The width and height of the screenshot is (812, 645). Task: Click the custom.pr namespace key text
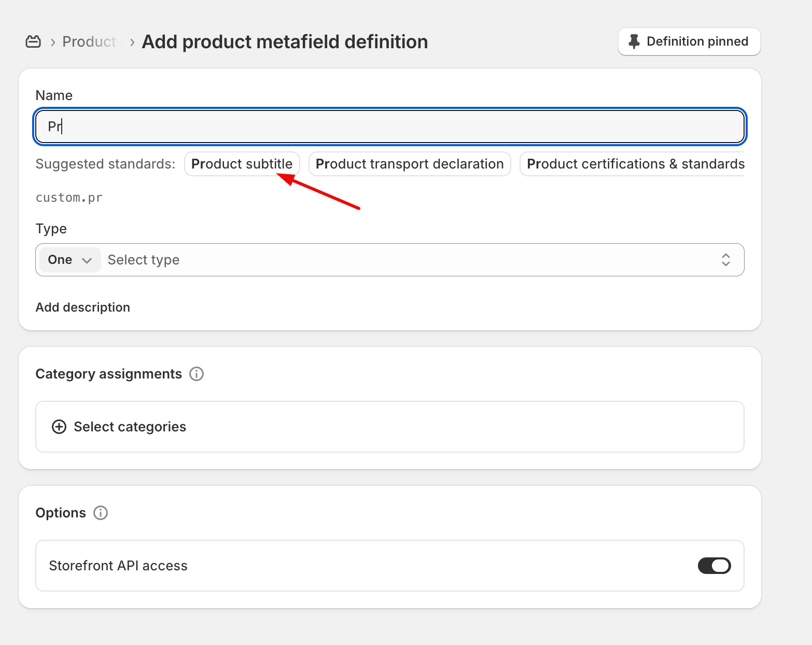tap(69, 198)
